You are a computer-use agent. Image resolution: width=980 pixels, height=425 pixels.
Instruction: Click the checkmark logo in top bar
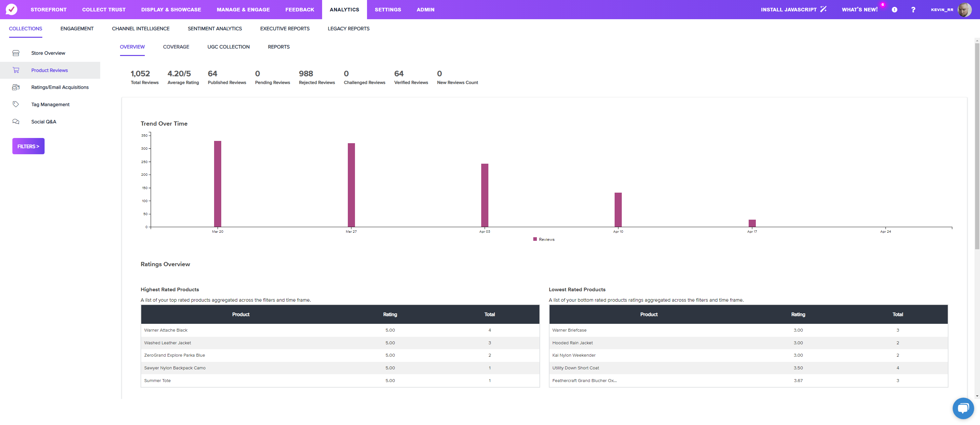[x=11, y=9]
